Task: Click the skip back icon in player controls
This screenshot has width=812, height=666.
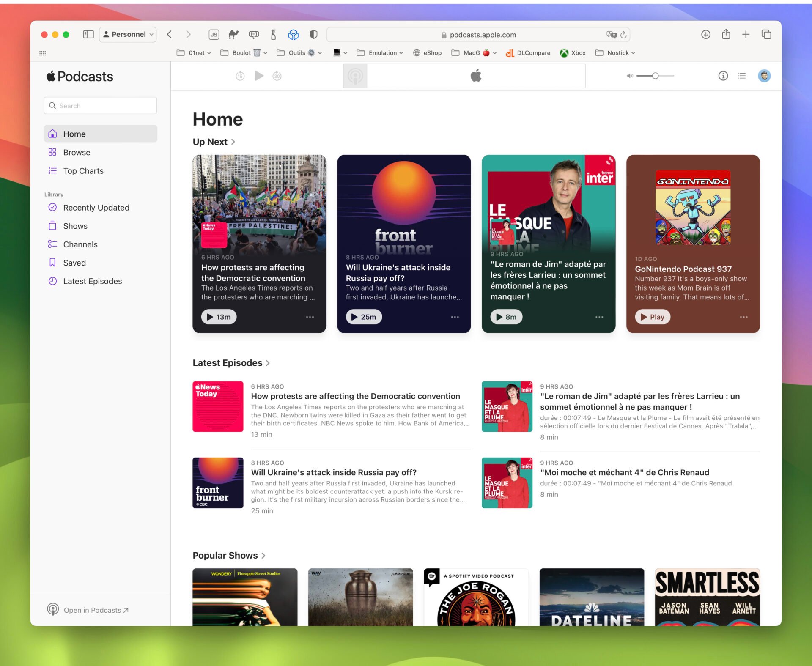Action: [240, 76]
